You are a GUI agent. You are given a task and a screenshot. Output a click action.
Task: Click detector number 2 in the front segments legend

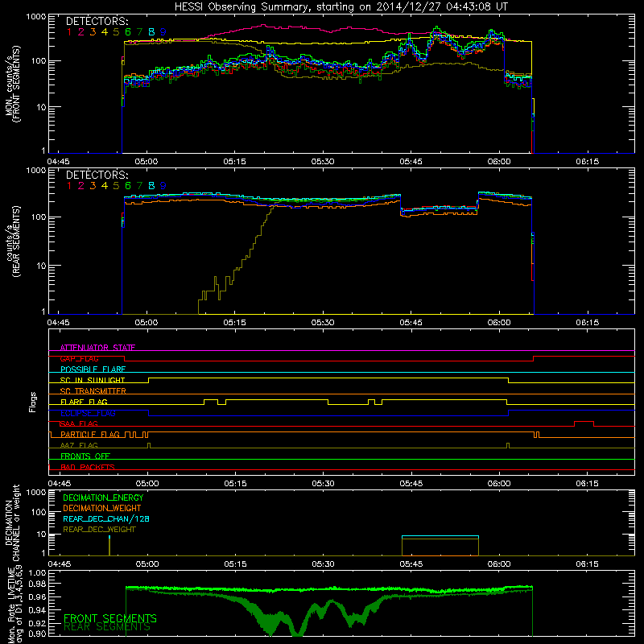point(81,32)
